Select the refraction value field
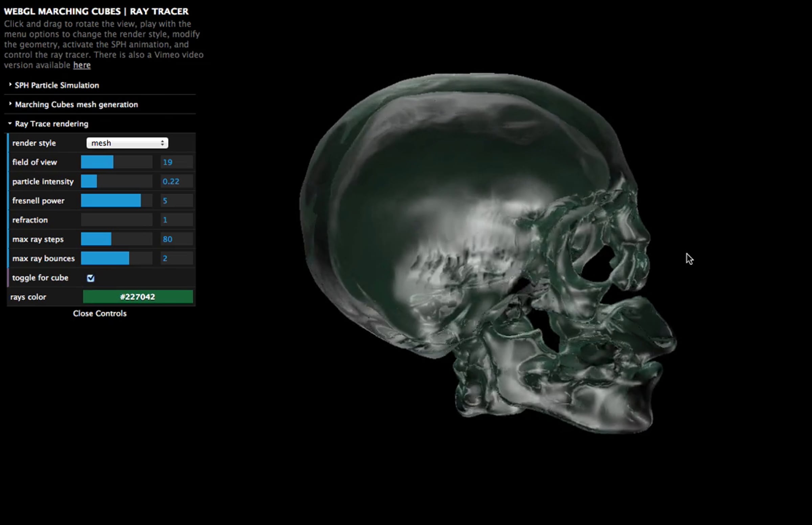812x525 pixels. tap(177, 220)
